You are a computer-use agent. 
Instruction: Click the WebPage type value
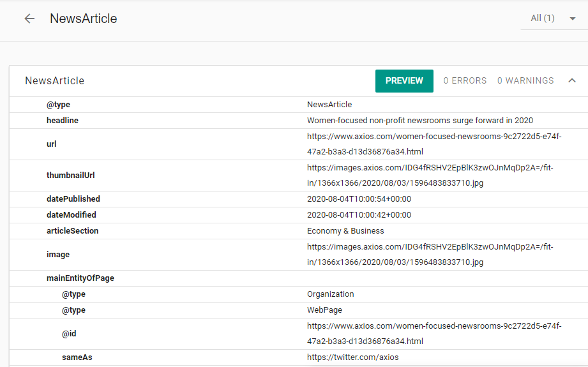coord(324,310)
